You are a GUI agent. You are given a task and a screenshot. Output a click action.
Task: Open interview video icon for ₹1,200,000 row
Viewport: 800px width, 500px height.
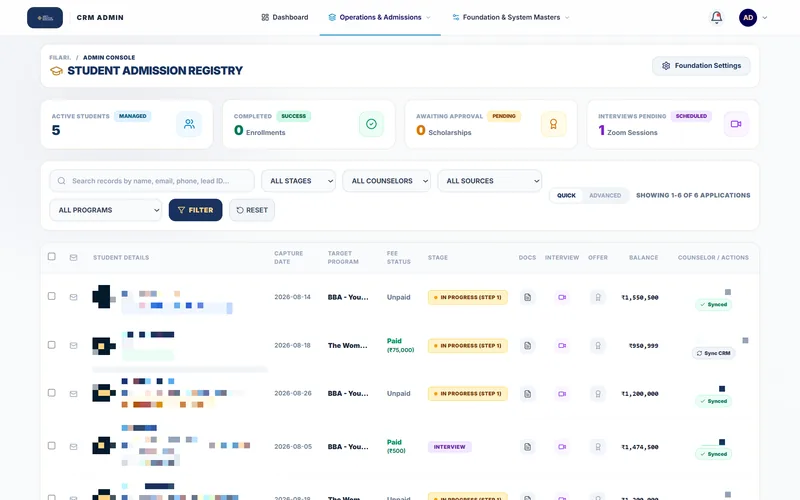[x=562, y=393]
